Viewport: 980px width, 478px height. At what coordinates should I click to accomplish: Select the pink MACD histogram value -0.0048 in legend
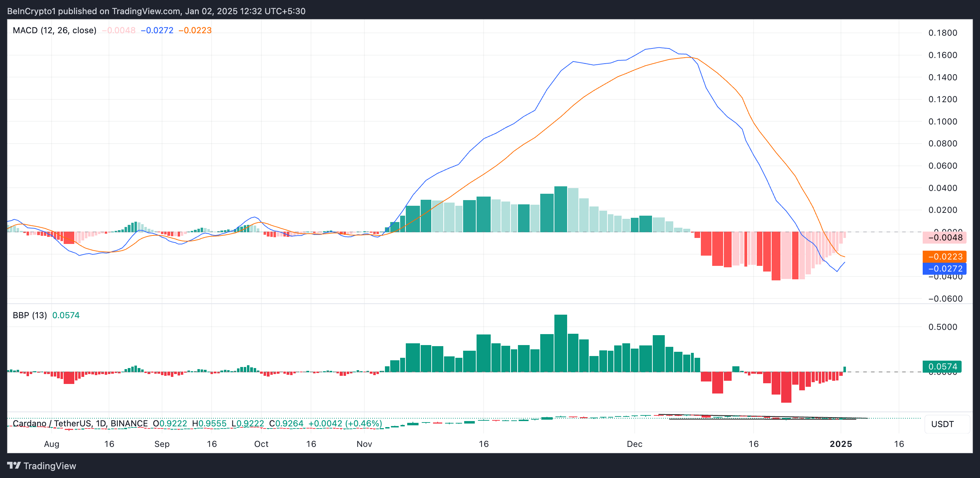tap(119, 30)
